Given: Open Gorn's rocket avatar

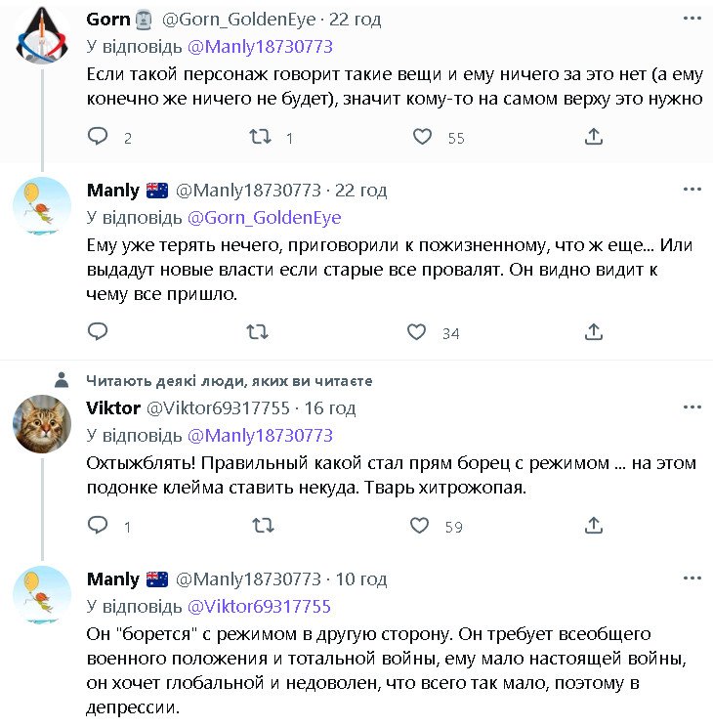Looking at the screenshot, I should (x=41, y=35).
